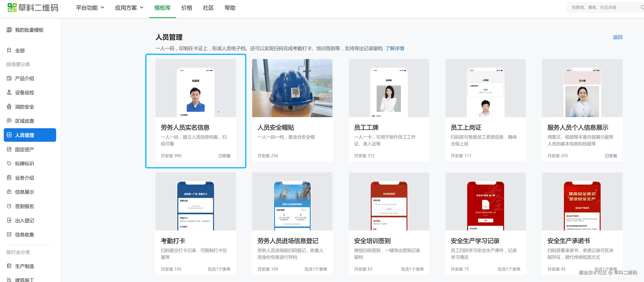Screen dimensions: 644x282
Task: Click the 了解详情 link
Action: tap(394, 48)
